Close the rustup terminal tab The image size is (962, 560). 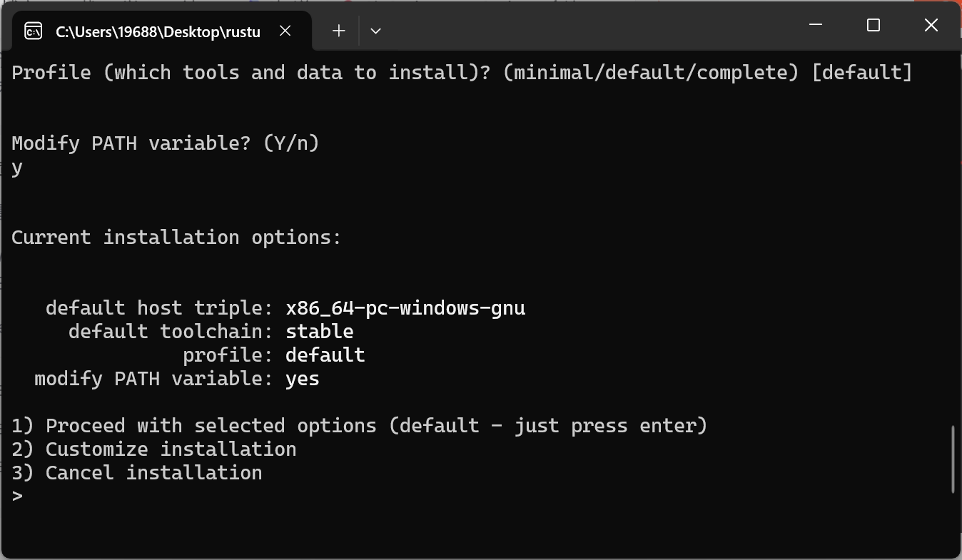[x=285, y=31]
